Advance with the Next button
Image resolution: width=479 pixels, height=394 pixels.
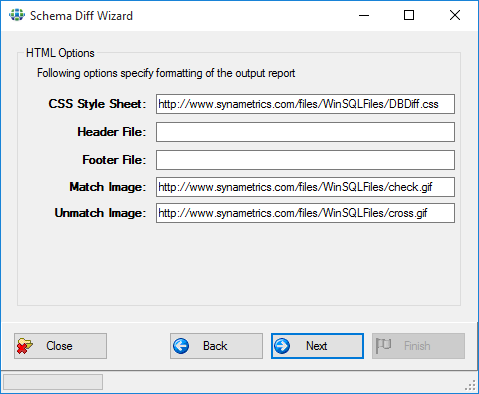click(317, 346)
